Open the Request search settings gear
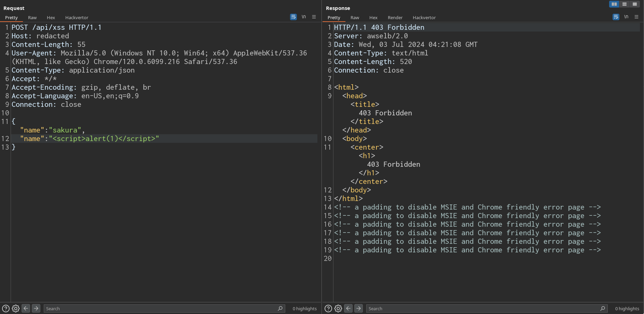This screenshot has width=644, height=314. pos(16,309)
